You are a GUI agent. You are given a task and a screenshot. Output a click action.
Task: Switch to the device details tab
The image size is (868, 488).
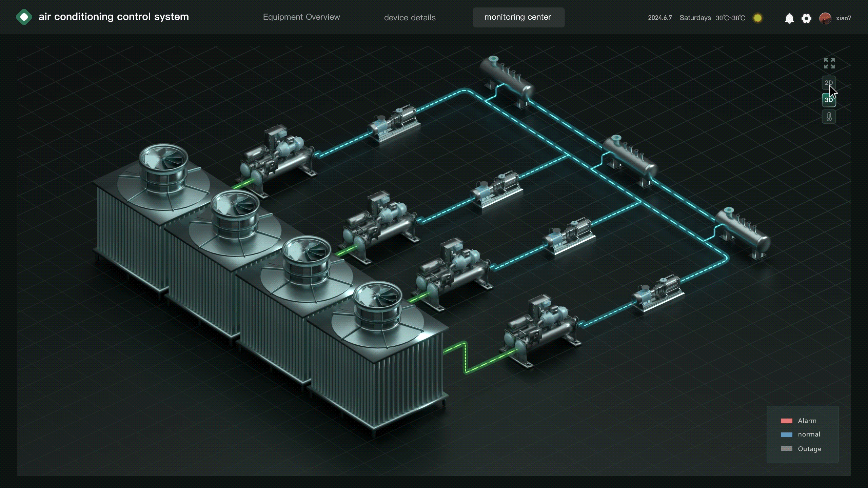click(x=410, y=18)
